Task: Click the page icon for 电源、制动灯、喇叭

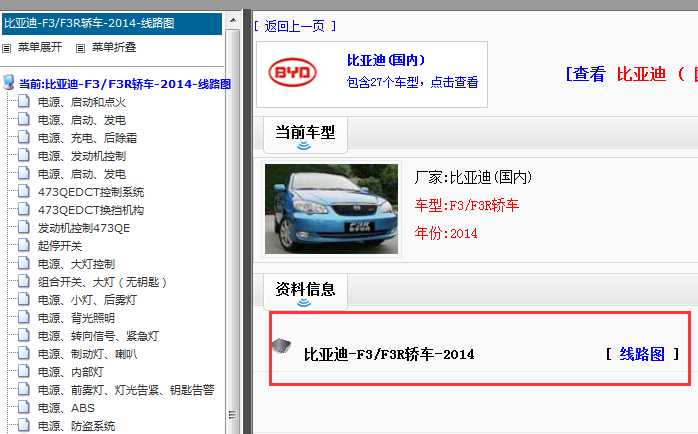Action: click(24, 353)
